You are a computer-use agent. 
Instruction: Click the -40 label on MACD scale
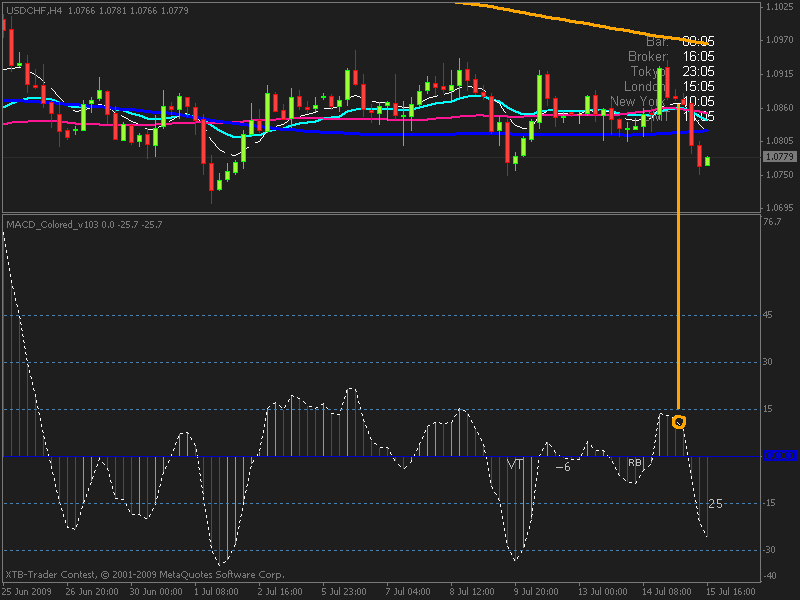click(x=769, y=576)
